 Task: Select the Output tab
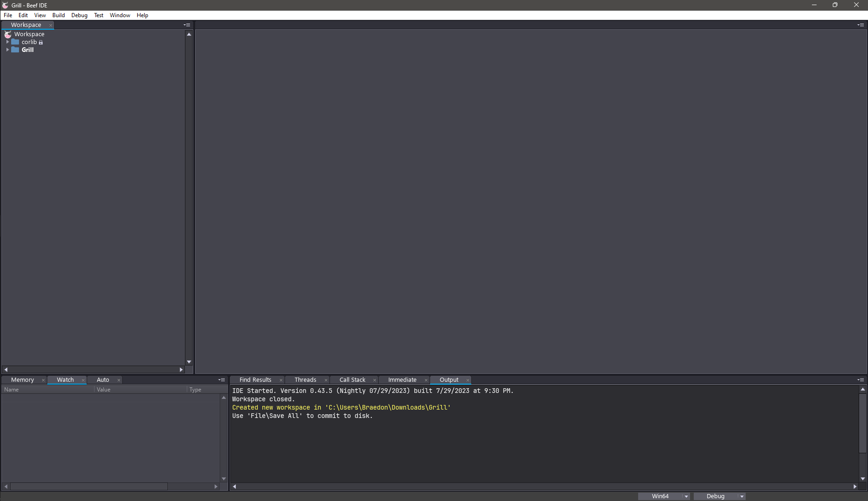point(449,380)
